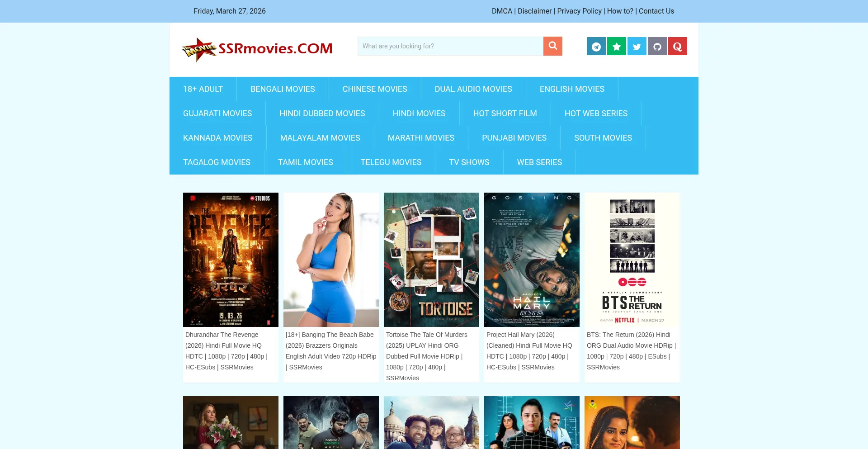The height and width of the screenshot is (449, 868).
Task: Select the PUNJABI MOVIES category
Action: [x=514, y=138]
